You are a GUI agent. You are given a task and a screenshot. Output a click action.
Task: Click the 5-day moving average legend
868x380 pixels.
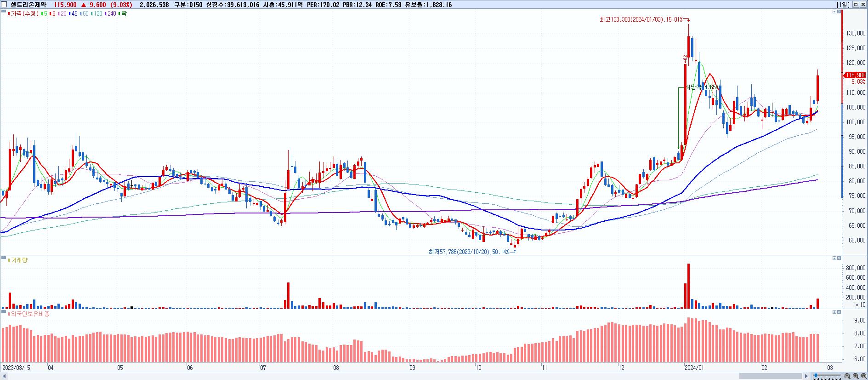click(x=44, y=14)
